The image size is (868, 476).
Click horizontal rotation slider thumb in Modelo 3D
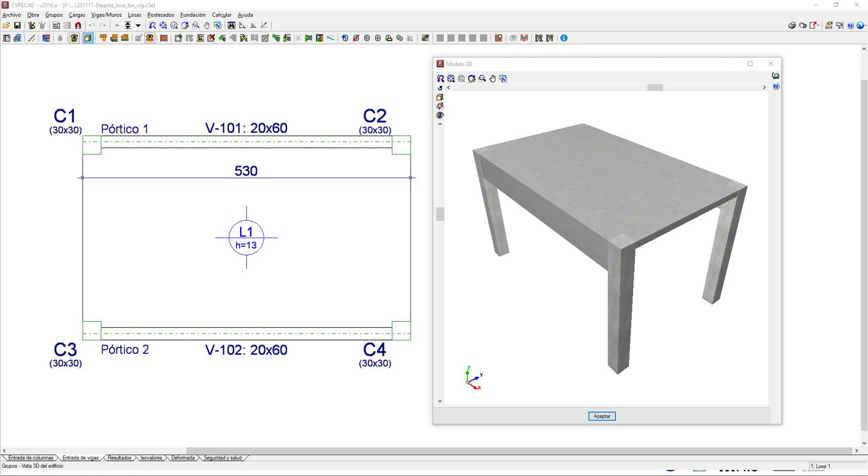pyautogui.click(x=655, y=87)
